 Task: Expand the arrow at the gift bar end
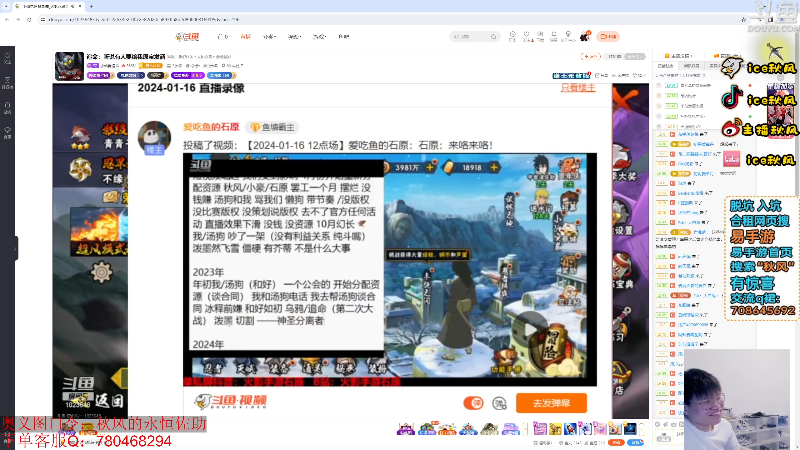[x=642, y=429]
